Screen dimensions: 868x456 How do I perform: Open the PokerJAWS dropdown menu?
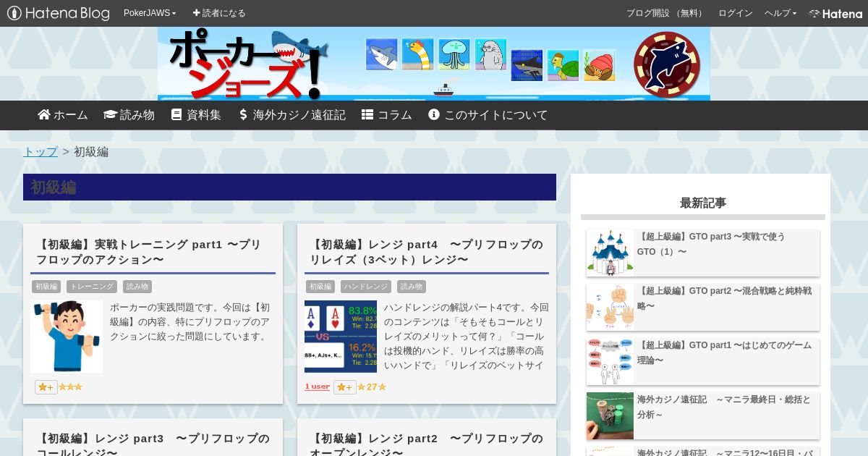150,13
